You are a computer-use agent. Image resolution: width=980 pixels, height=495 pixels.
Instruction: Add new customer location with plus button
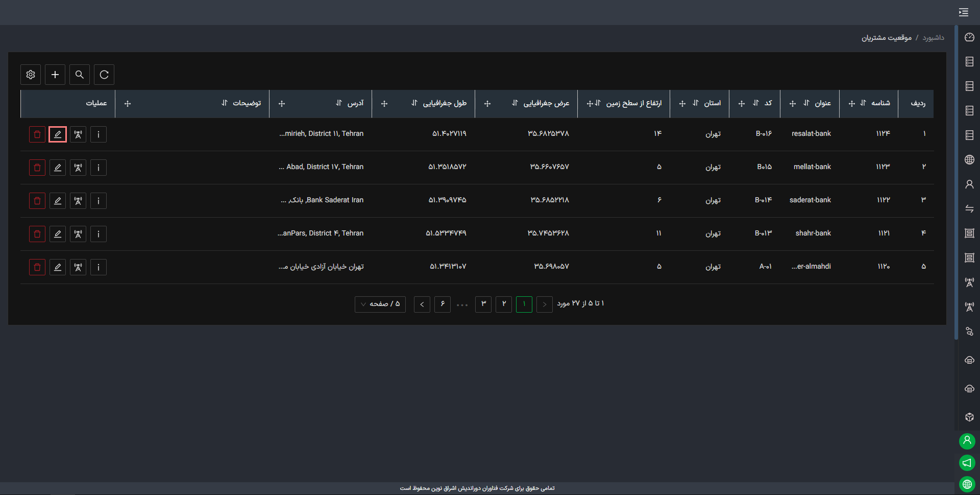click(x=55, y=75)
